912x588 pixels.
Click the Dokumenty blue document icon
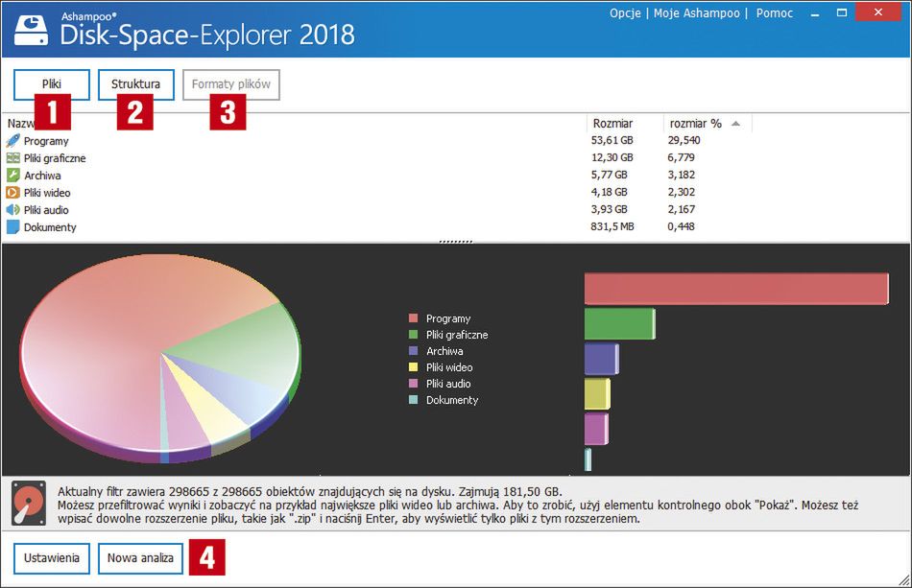12,227
